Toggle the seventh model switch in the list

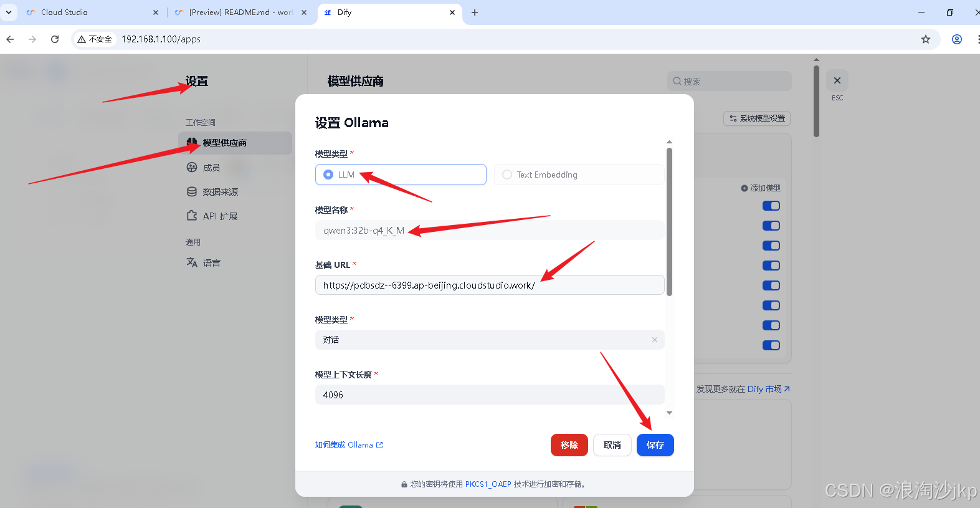tap(771, 325)
